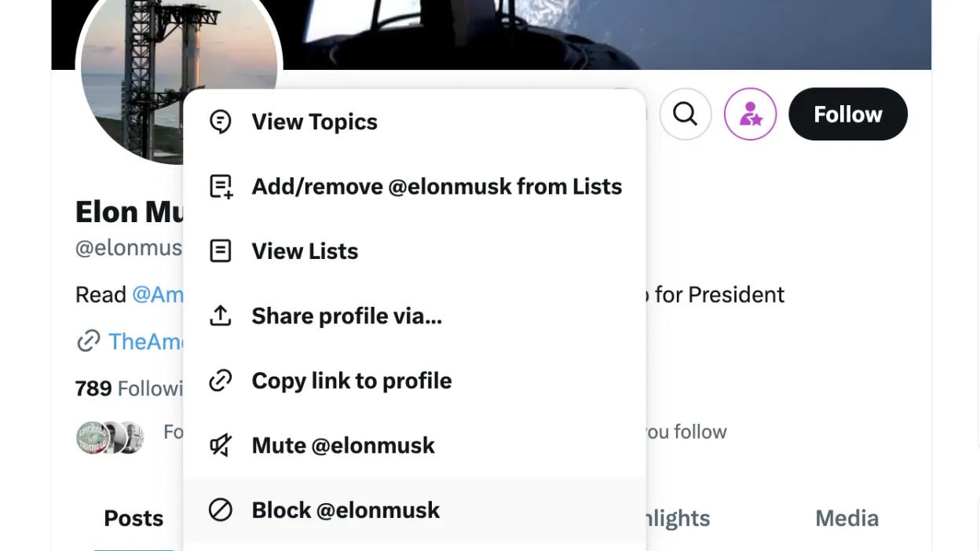Click the purple subscribe star icon

750,115
